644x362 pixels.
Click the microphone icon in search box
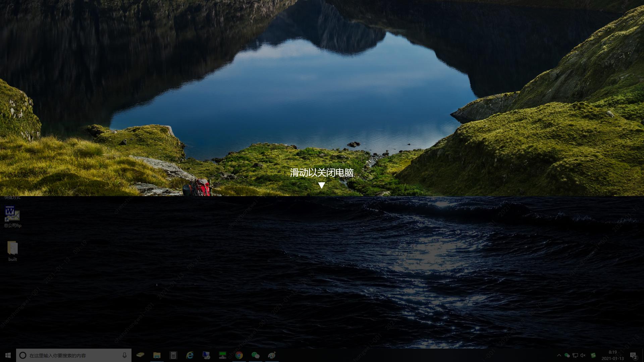tap(124, 355)
